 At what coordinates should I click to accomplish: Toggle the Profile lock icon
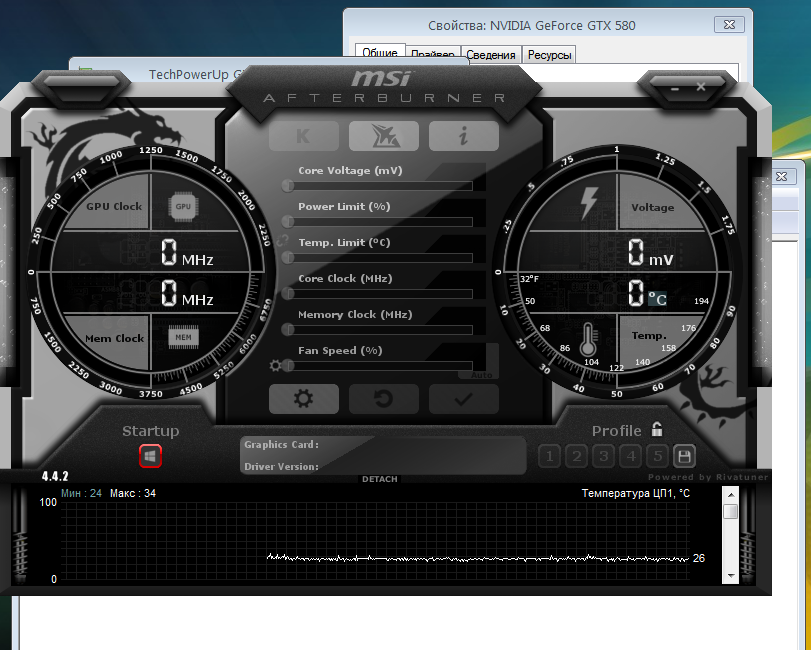click(x=657, y=429)
